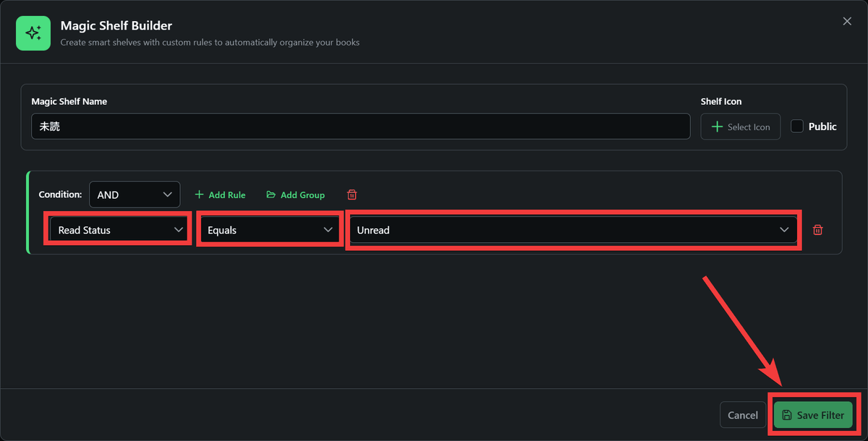Click the Magic Shelf Builder title heading
Screen dimensions: 868x441
point(116,26)
